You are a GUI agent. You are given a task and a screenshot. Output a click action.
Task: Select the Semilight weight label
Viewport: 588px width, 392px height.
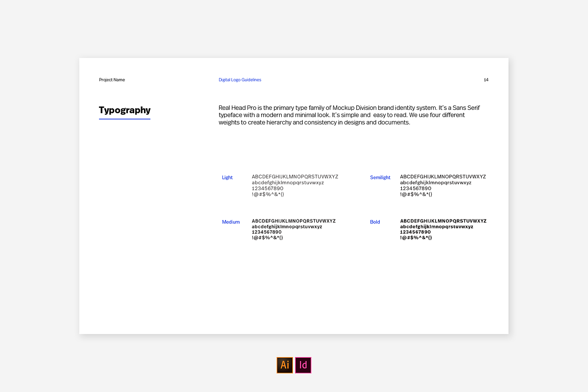pos(380,177)
